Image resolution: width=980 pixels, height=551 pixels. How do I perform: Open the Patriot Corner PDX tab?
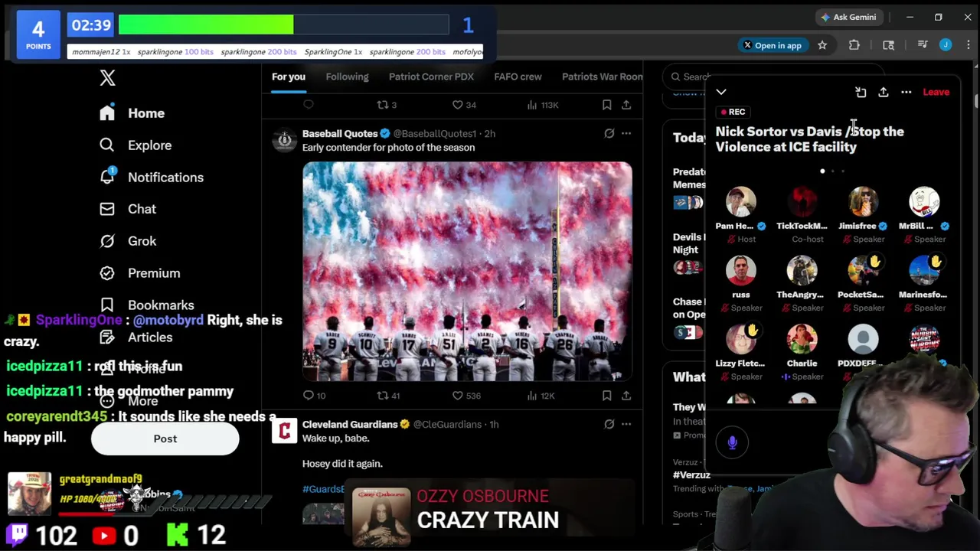coord(431,77)
